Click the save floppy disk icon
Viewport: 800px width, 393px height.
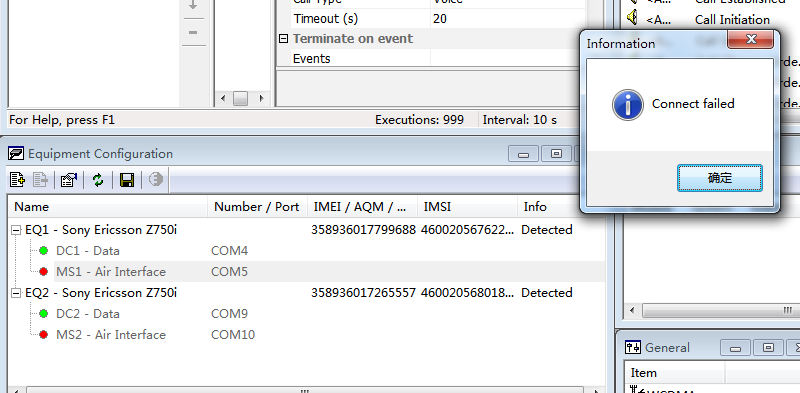click(127, 180)
